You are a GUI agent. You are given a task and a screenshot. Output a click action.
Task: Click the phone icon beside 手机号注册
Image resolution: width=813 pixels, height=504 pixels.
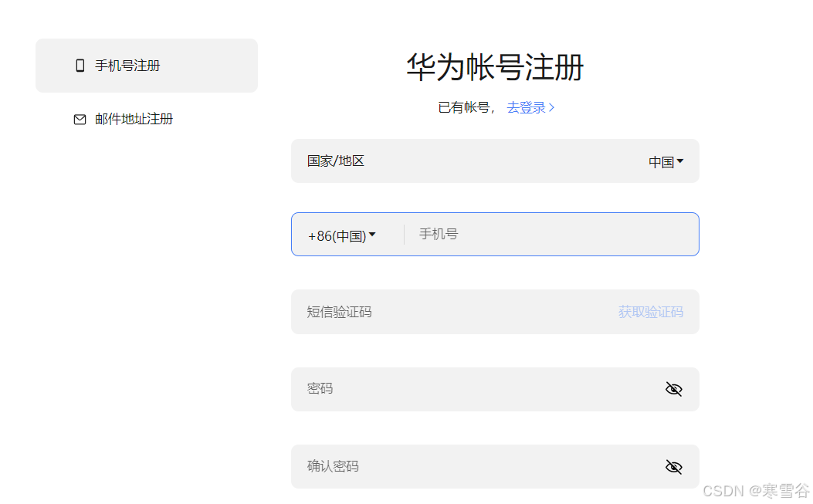tap(80, 66)
